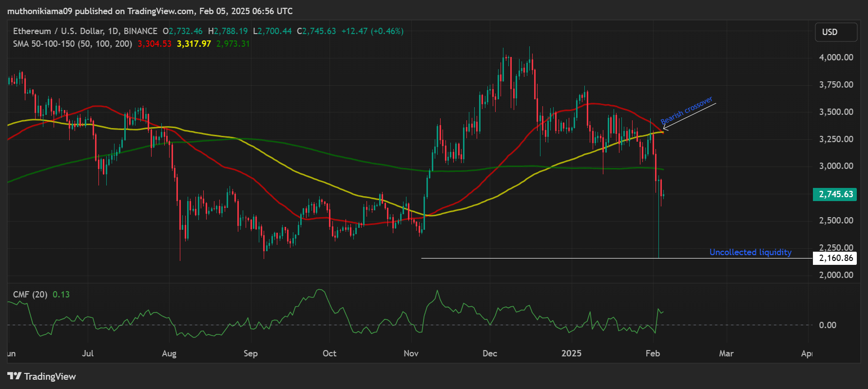Click the current price label 2,745.63

[835, 194]
